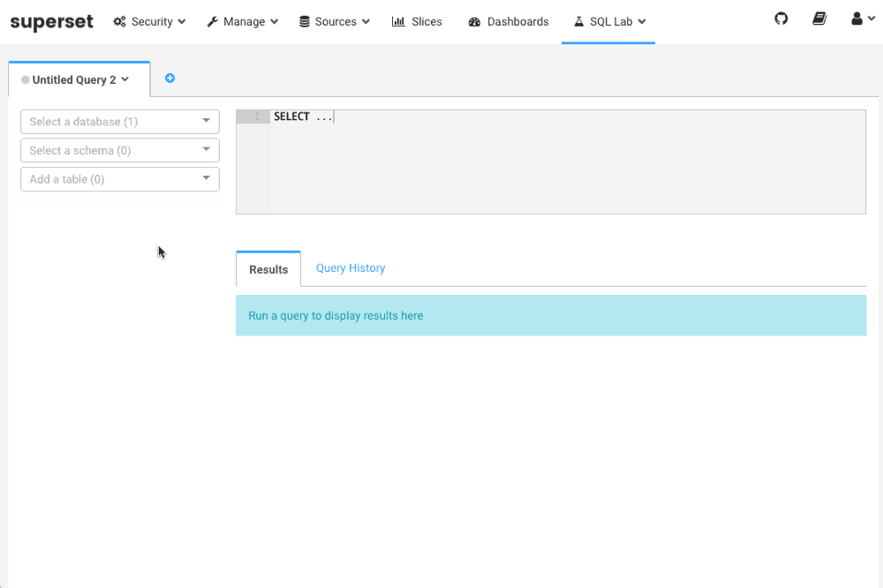Open the GitHub repository icon

point(781,19)
